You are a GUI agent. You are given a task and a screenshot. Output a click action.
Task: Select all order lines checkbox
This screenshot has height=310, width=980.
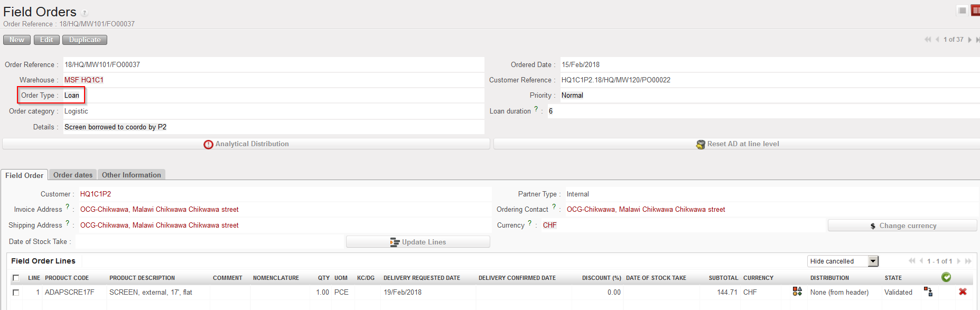[16, 278]
